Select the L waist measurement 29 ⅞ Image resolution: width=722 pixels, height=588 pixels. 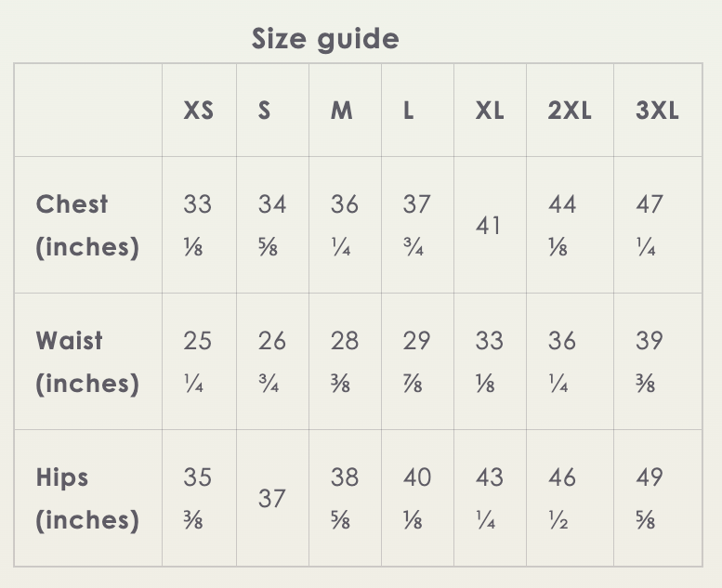click(416, 362)
